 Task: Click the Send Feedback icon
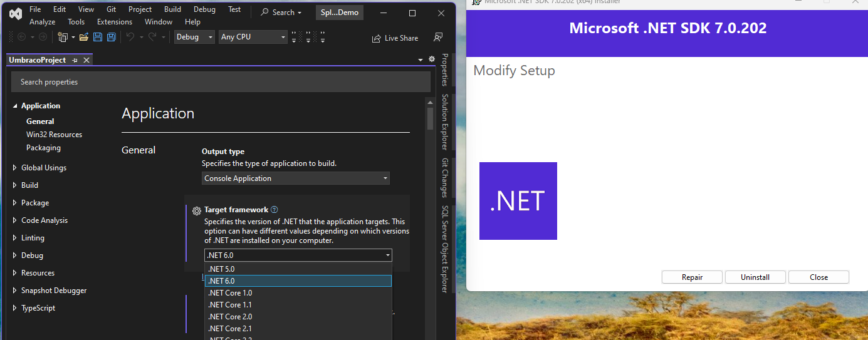[x=439, y=38]
